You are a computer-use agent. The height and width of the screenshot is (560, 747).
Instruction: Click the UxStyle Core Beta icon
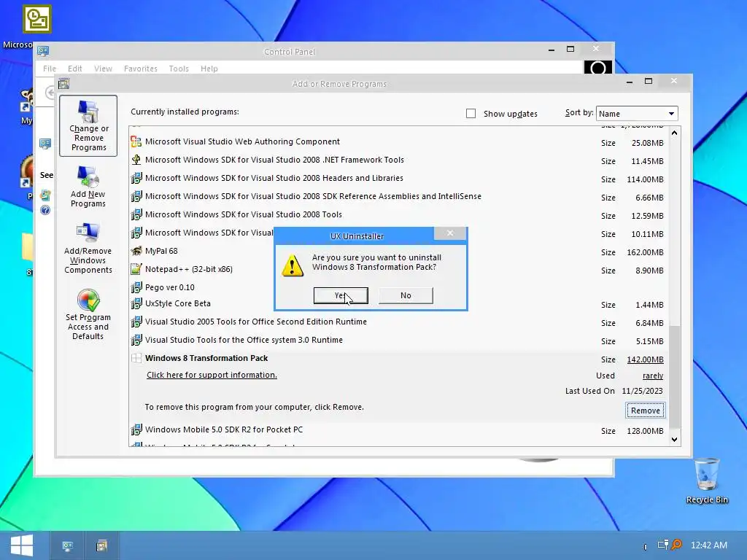click(136, 303)
